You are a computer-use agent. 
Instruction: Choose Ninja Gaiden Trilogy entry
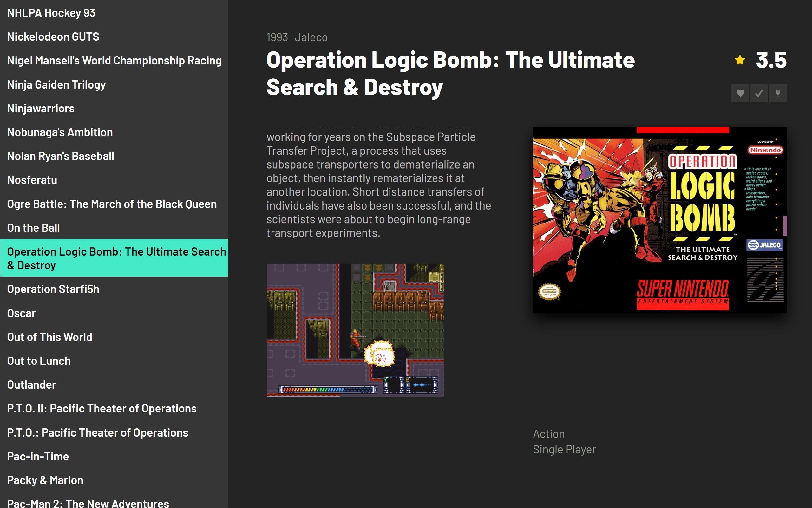point(114,84)
